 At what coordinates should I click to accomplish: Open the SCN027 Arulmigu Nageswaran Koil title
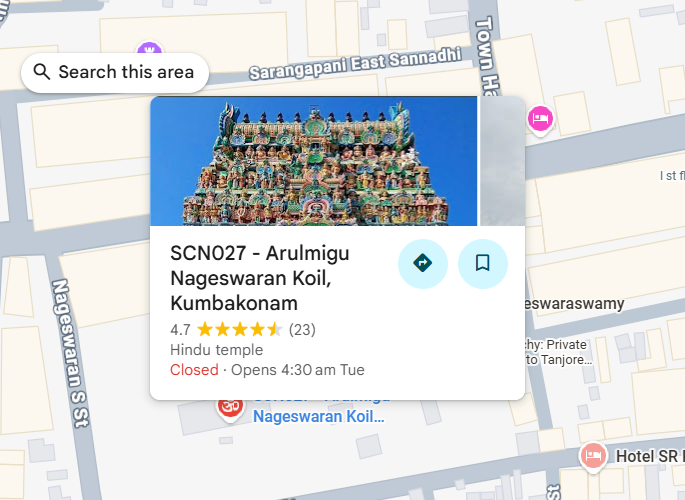pyautogui.click(x=259, y=278)
